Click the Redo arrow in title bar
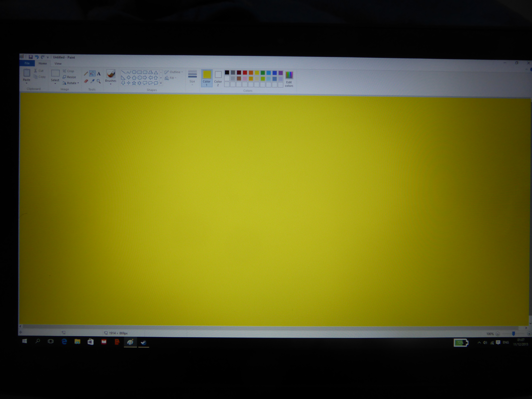The height and width of the screenshot is (399, 532). pyautogui.click(x=43, y=57)
